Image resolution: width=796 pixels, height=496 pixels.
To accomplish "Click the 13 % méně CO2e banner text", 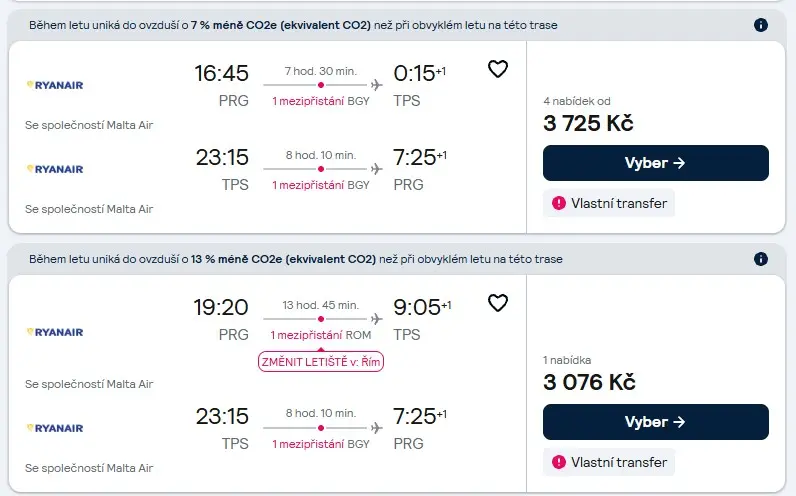I will coord(295,259).
